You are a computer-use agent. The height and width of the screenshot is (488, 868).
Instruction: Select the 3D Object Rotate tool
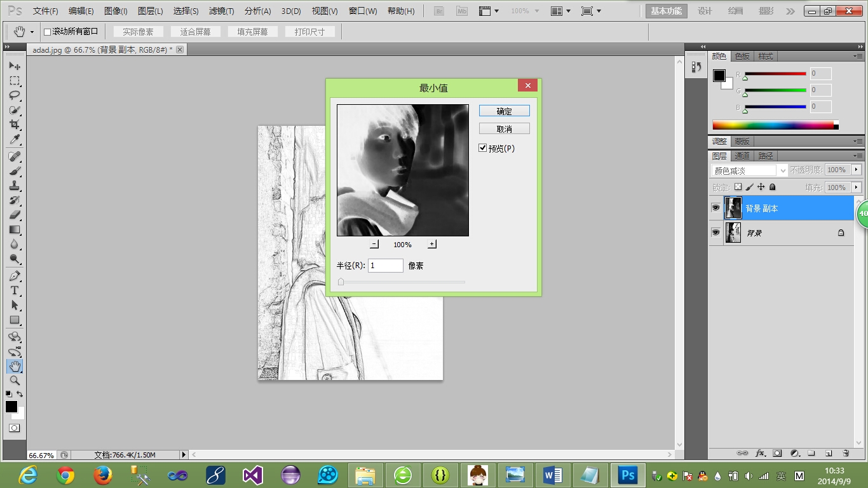pyautogui.click(x=15, y=337)
